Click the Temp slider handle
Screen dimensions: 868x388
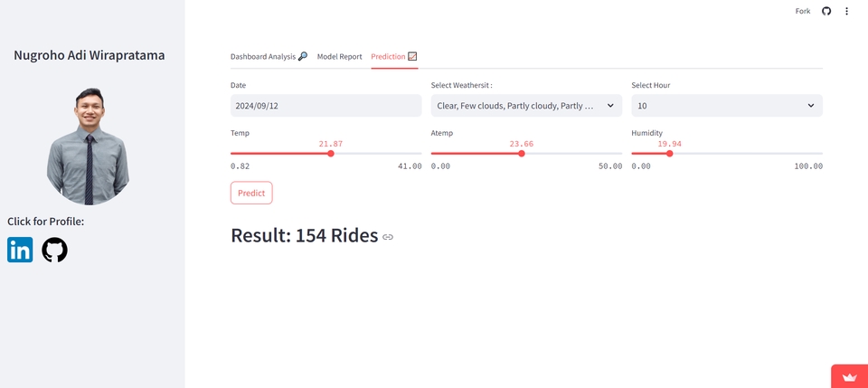tap(331, 154)
